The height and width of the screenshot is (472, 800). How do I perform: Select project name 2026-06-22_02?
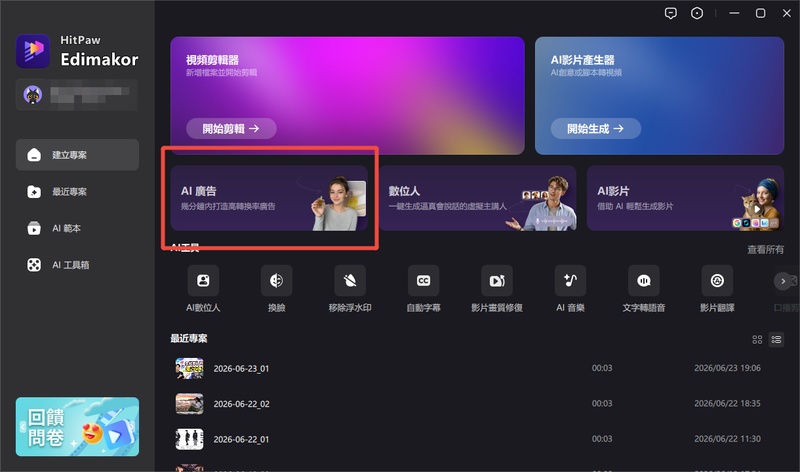pos(241,404)
